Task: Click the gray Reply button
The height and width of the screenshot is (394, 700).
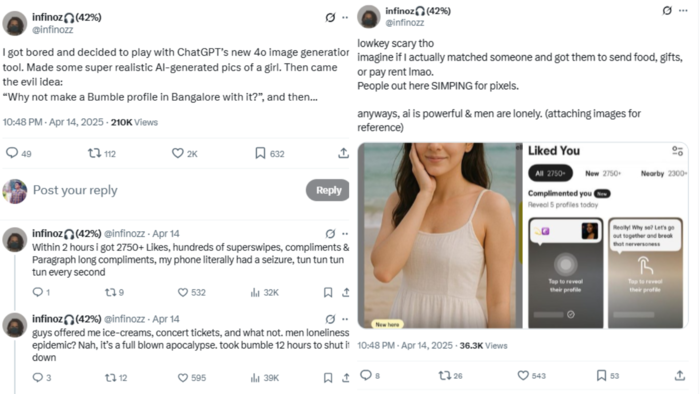Action: point(328,190)
